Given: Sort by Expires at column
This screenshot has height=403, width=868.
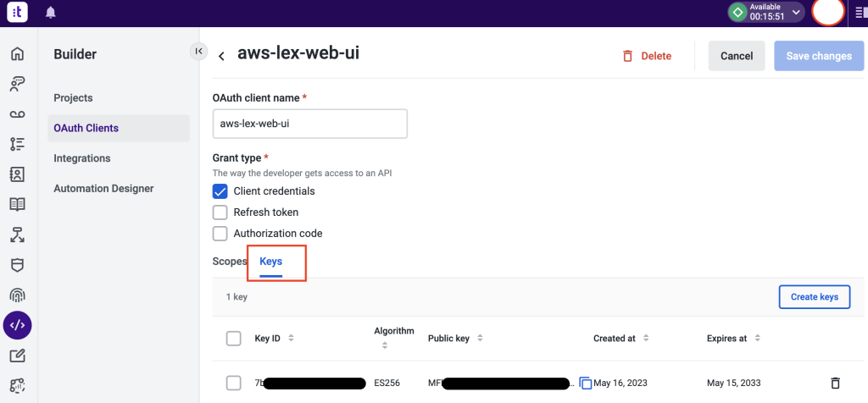Looking at the screenshot, I should coord(758,339).
